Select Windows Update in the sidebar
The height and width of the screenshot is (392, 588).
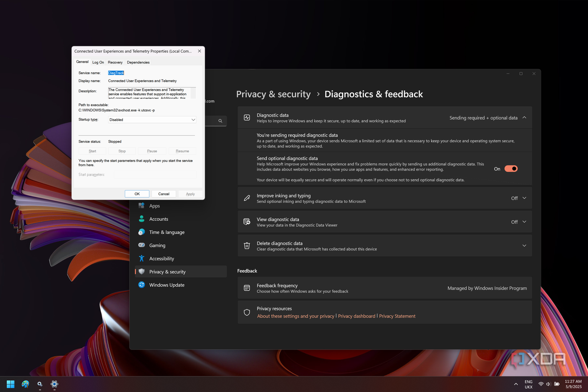click(x=166, y=285)
